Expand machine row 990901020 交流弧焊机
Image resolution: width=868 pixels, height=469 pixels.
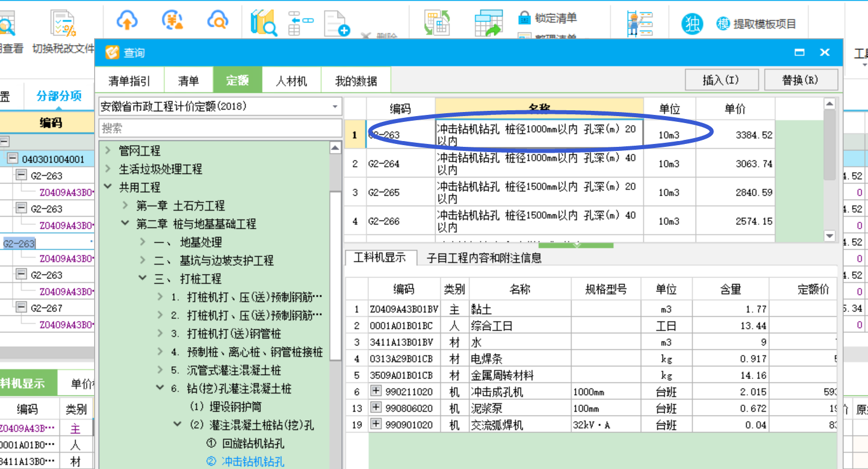[x=376, y=424]
